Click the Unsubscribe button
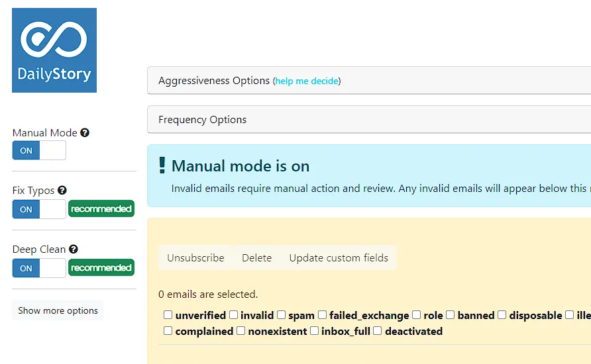Image resolution: width=591 pixels, height=364 pixels. tap(195, 258)
